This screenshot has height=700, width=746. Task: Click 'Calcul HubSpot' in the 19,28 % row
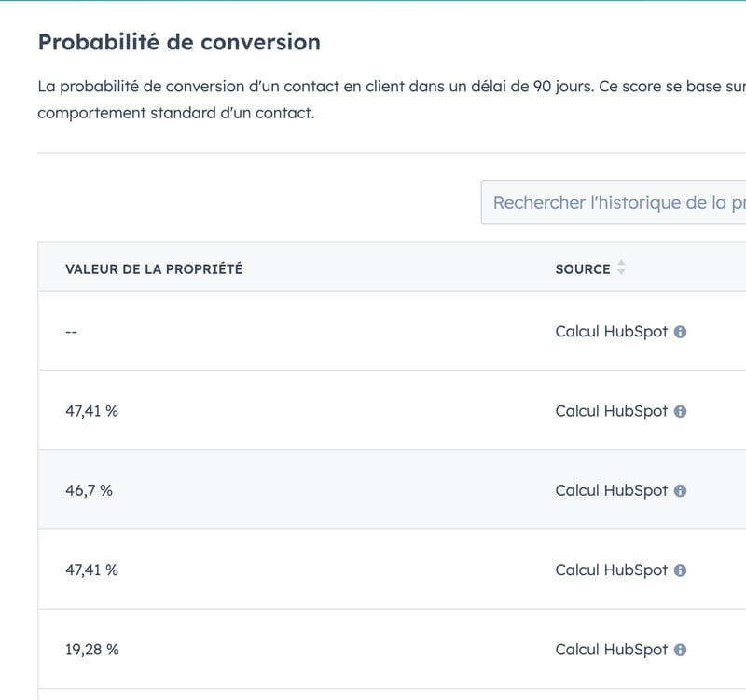point(612,649)
